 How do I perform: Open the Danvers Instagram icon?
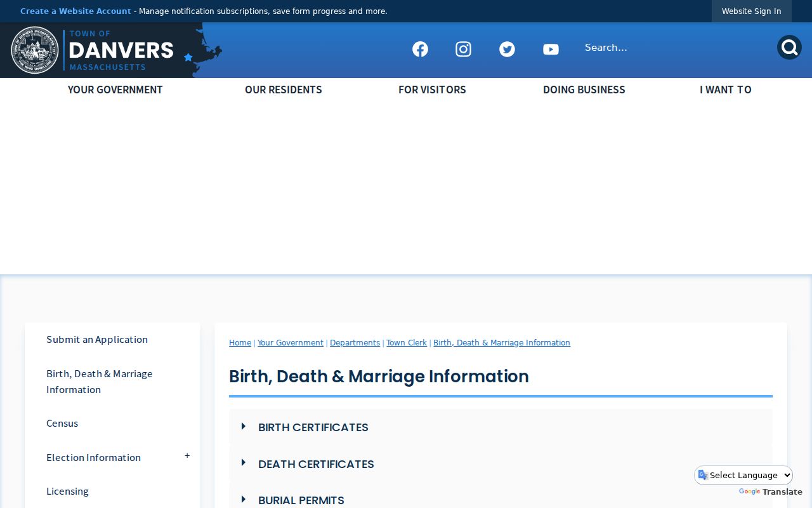pyautogui.click(x=463, y=49)
